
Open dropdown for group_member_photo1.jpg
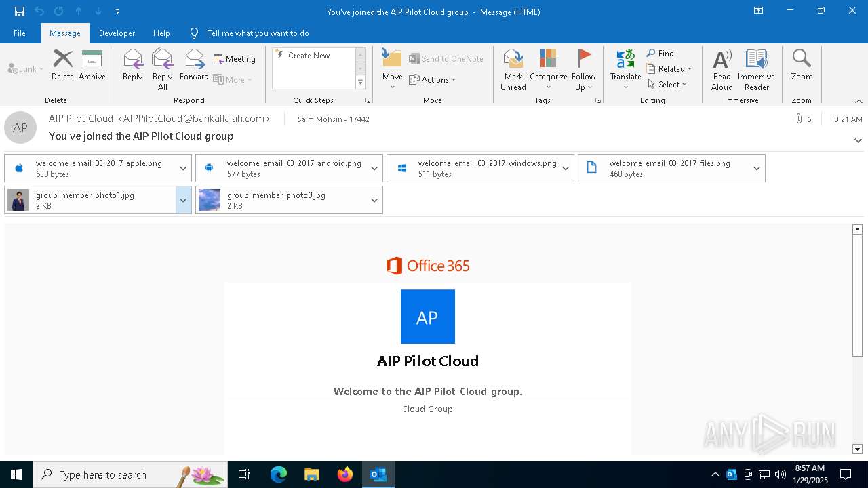point(183,200)
